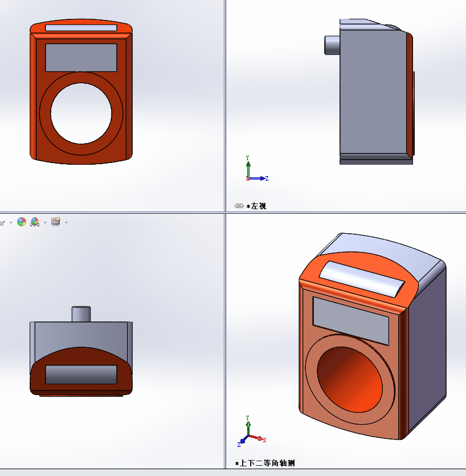
Task: Click the *上下二等角轴测 view label
Action: [x=265, y=463]
